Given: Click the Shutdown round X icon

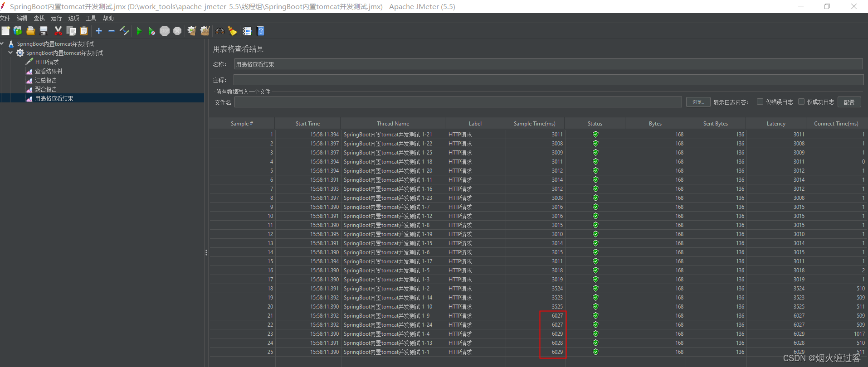Looking at the screenshot, I should [177, 31].
